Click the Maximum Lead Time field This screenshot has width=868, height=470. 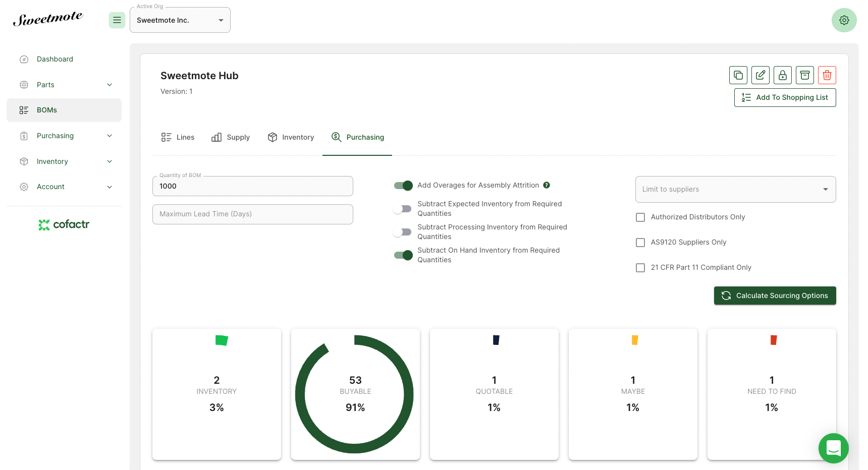(252, 214)
